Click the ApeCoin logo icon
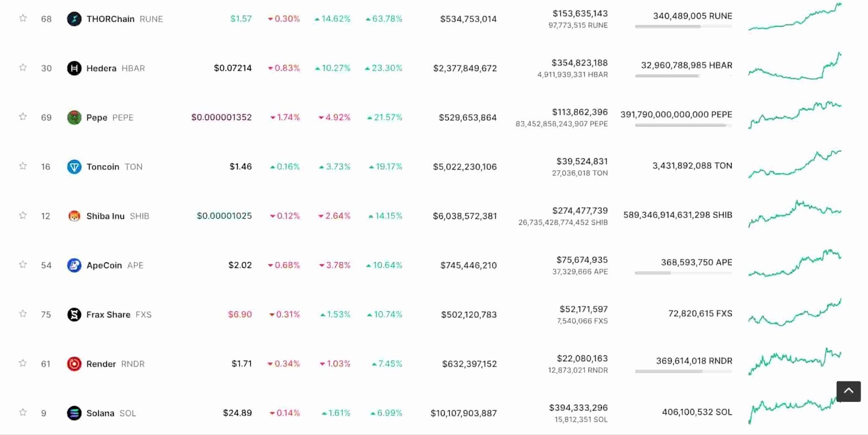868x435 pixels. point(74,265)
